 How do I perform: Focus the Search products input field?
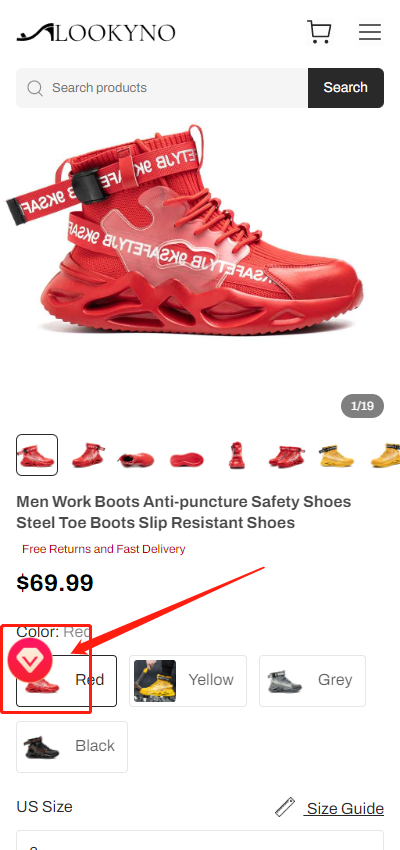pos(162,88)
